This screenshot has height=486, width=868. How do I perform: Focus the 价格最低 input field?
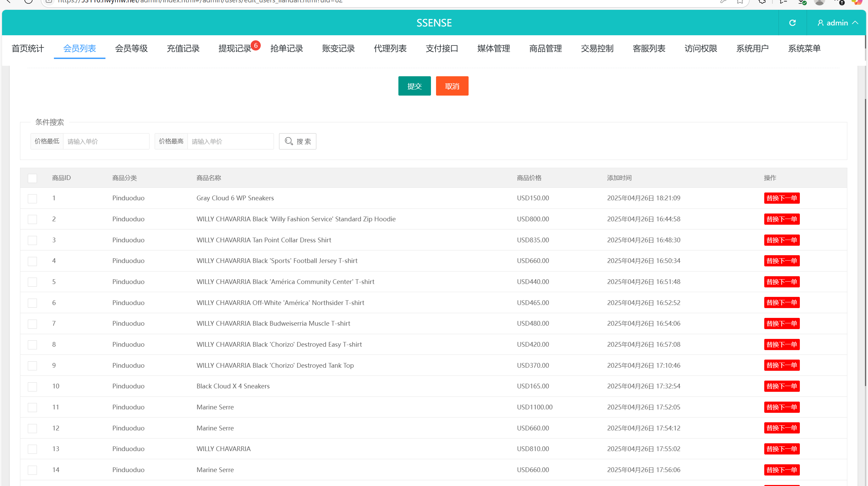(x=106, y=141)
